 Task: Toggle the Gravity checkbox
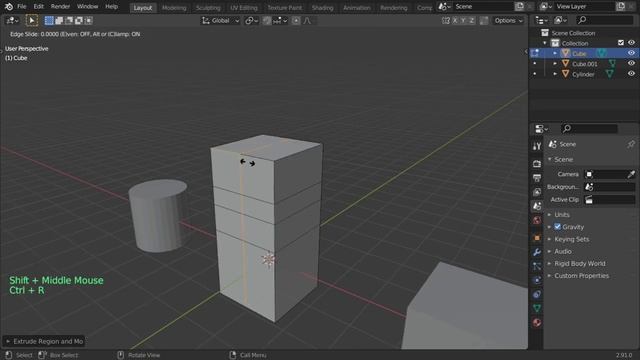(x=558, y=227)
